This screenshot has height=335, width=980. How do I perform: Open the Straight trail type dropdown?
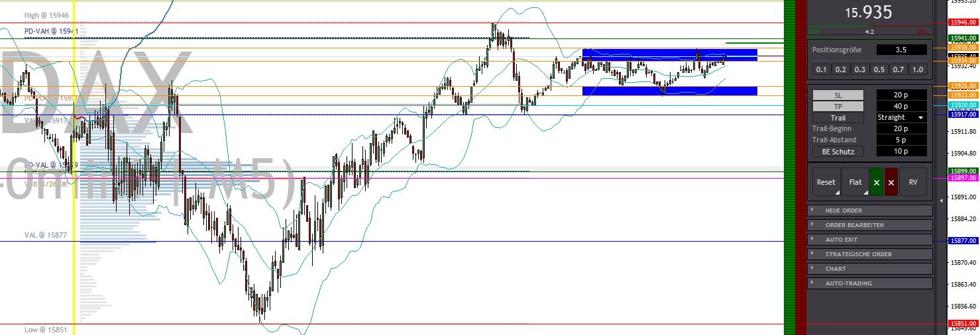coord(901,118)
